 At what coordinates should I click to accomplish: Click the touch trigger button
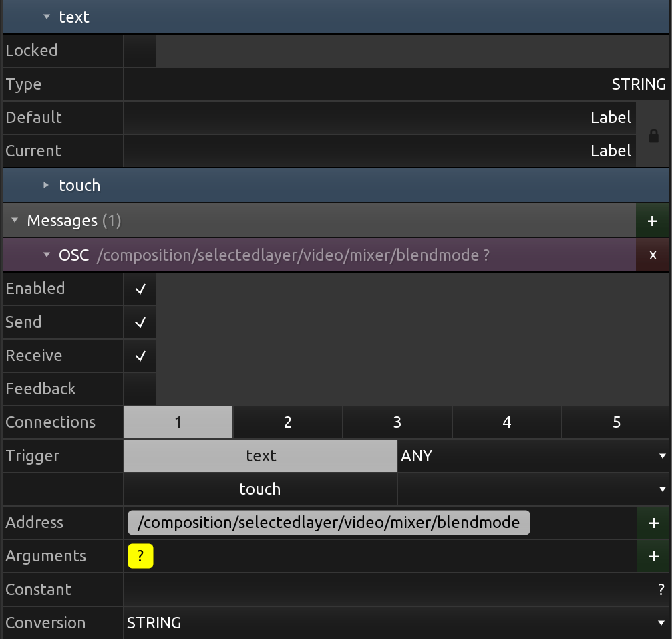click(260, 489)
